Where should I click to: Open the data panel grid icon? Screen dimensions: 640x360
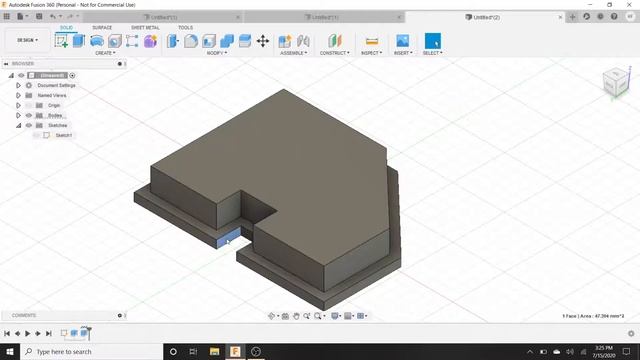tap(7, 17)
